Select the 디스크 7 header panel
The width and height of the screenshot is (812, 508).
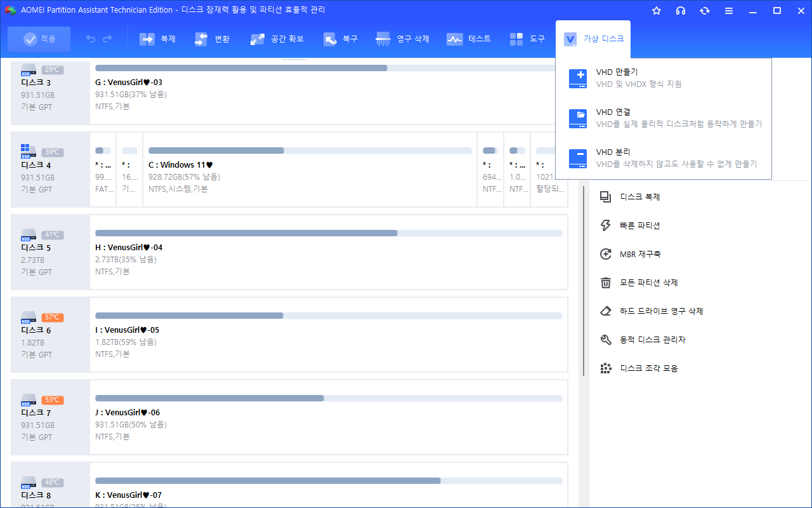pos(51,417)
